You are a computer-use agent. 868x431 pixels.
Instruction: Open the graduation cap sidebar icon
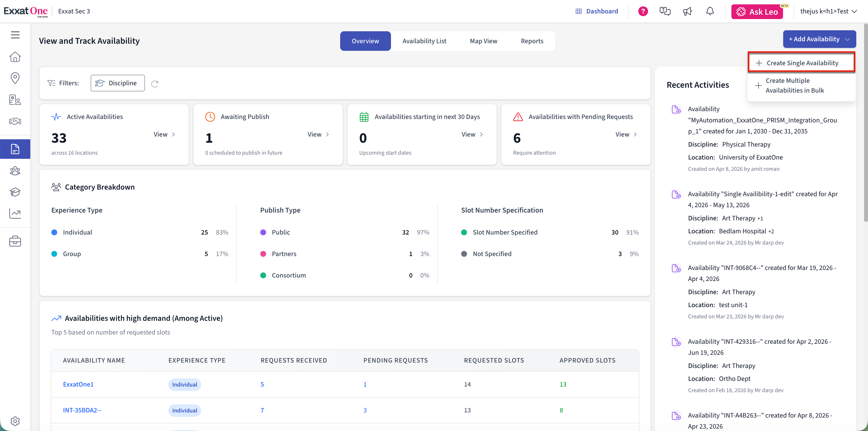[x=15, y=192]
